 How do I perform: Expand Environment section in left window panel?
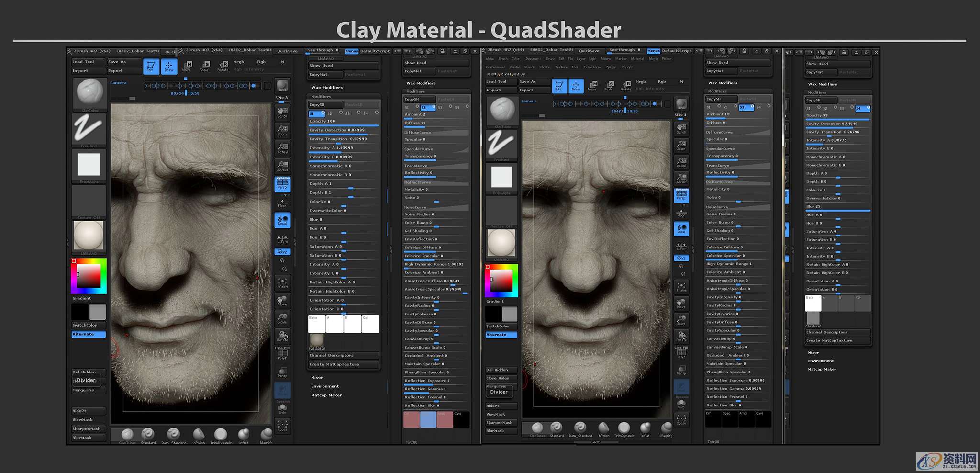tap(325, 386)
